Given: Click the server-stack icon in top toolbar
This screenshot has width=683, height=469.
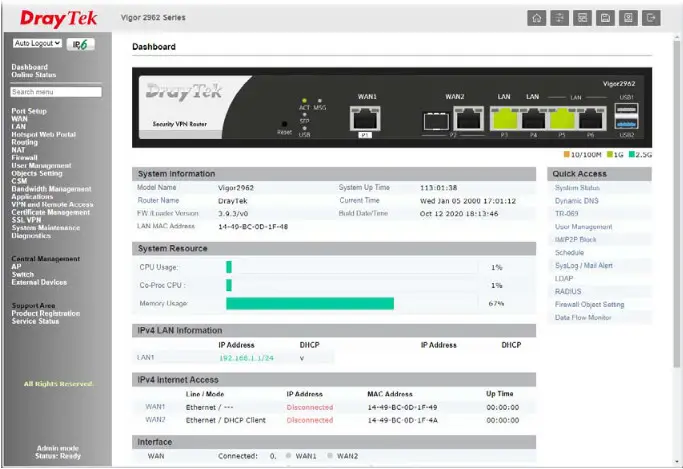Looking at the screenshot, I should tap(582, 18).
